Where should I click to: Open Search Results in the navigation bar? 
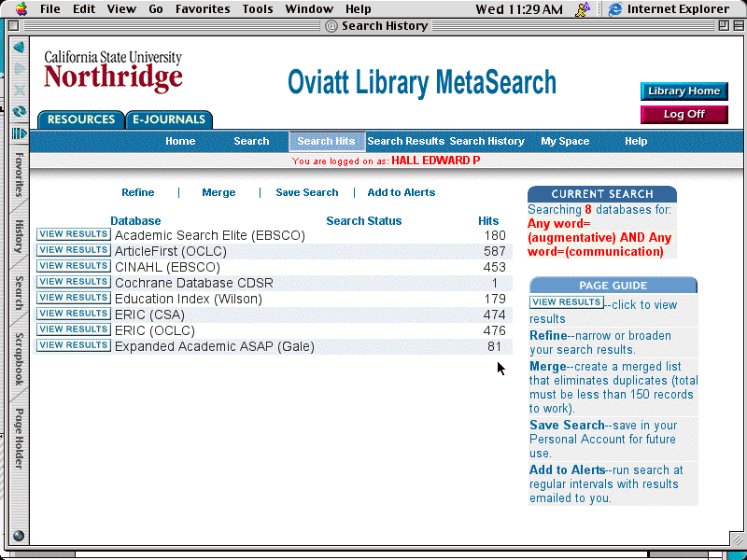tap(405, 141)
